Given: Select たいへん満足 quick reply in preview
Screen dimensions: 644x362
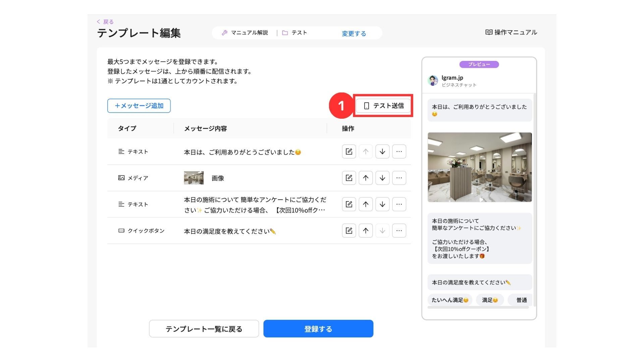Looking at the screenshot, I should [449, 300].
